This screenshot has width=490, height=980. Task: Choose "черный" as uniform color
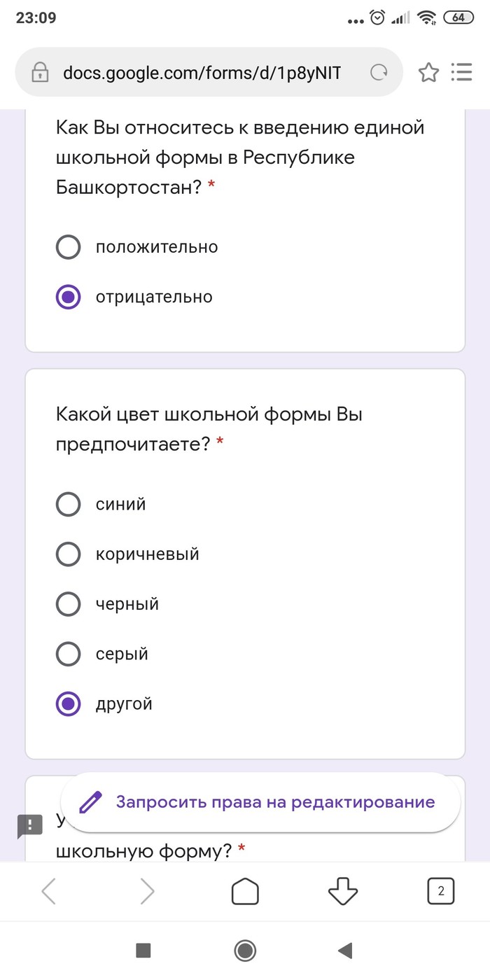68,604
